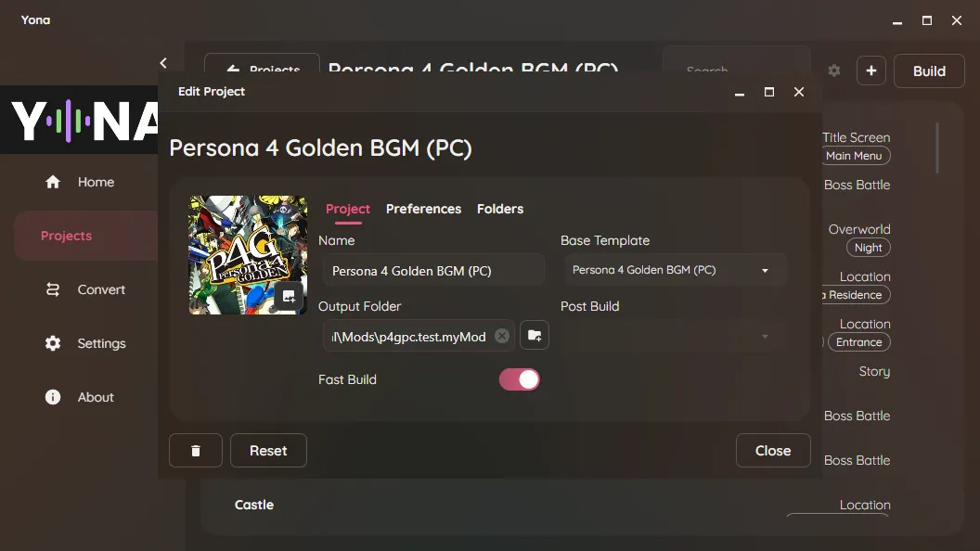The height and width of the screenshot is (551, 980).
Task: Switch to the Project tab
Action: click(348, 209)
